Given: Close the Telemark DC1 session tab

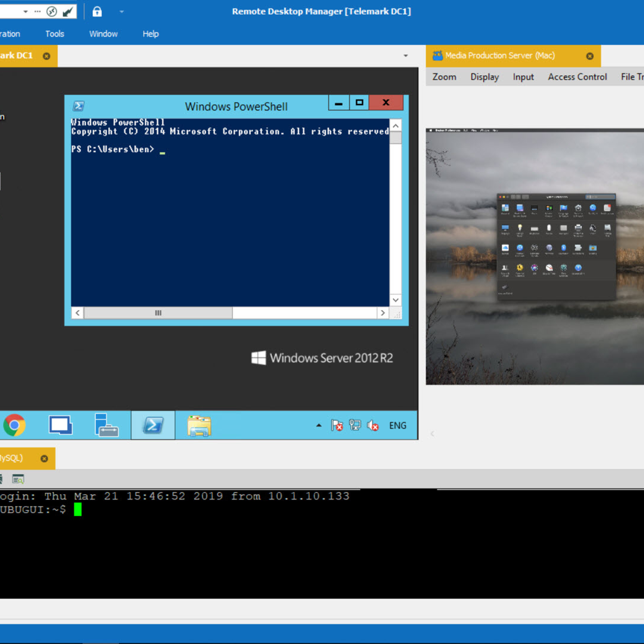Looking at the screenshot, I should pyautogui.click(x=47, y=56).
